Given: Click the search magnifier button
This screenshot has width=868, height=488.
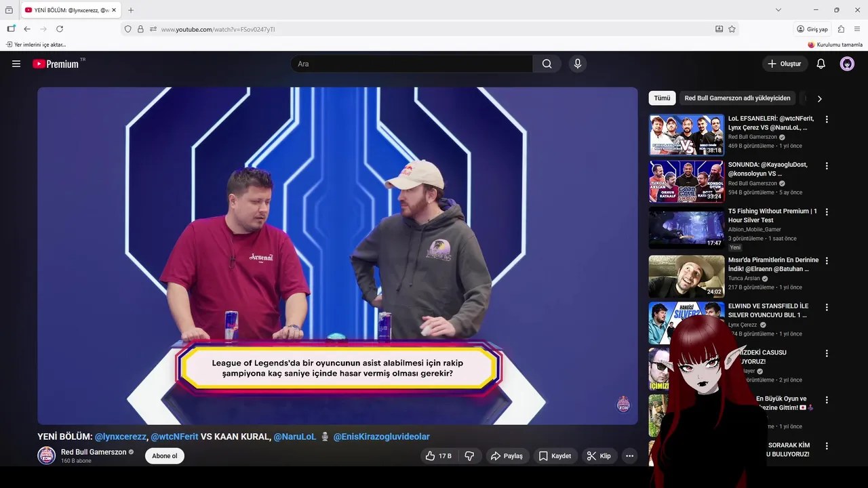Looking at the screenshot, I should (x=547, y=64).
